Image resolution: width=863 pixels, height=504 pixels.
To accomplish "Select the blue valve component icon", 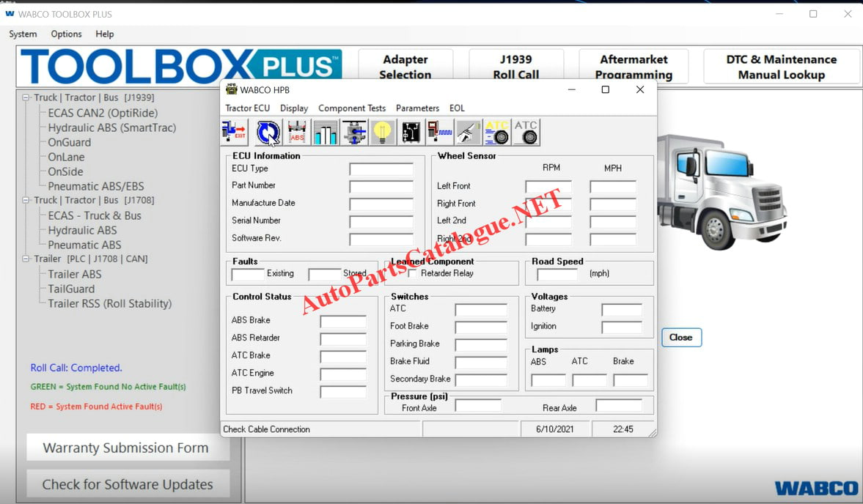I will click(353, 133).
